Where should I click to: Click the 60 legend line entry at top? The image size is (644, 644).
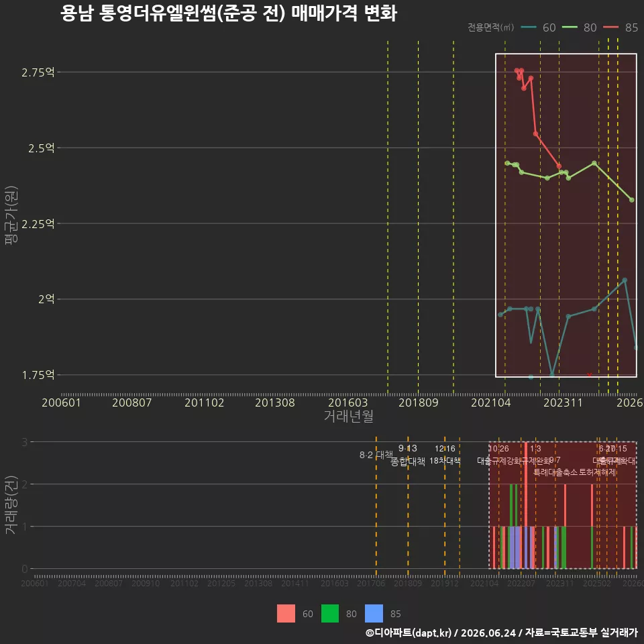click(538, 28)
